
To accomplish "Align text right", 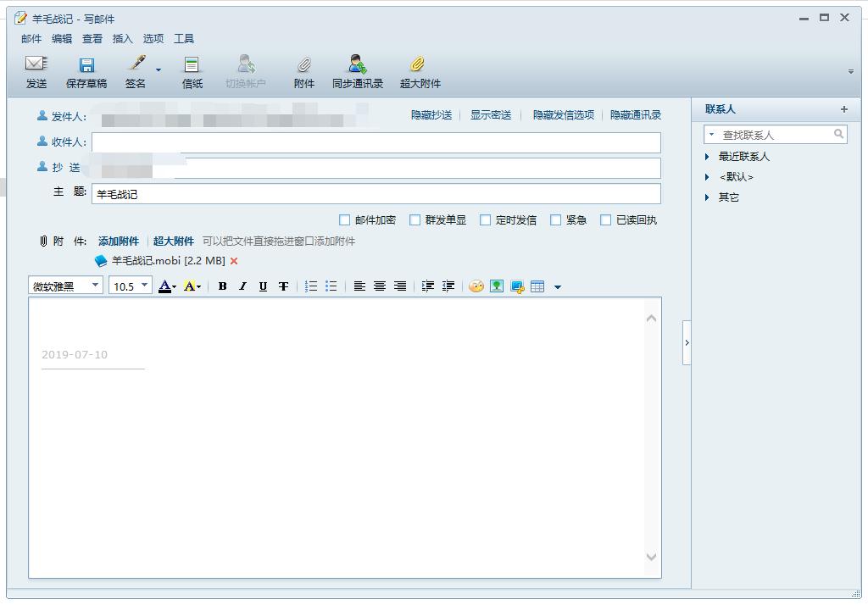I will (400, 286).
